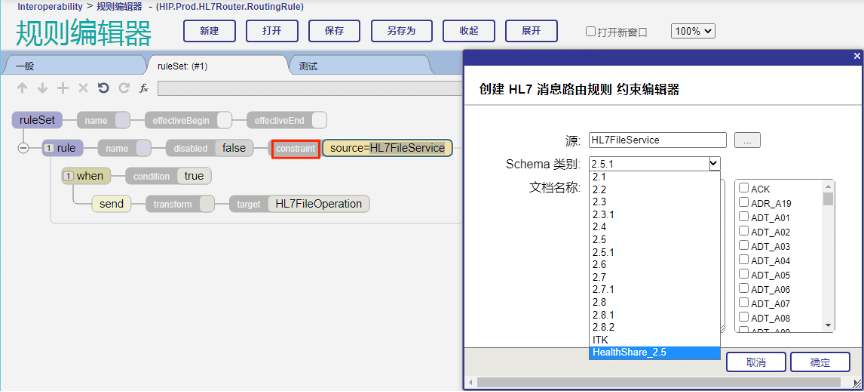Click the dialog horizontal scrollbar
864x392 pixels.
[x=659, y=382]
